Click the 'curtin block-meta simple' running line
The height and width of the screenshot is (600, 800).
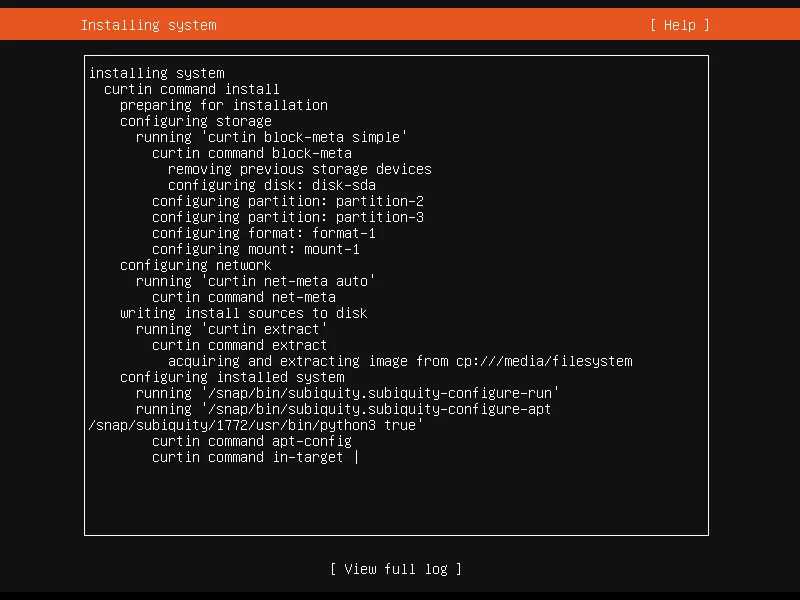point(271,137)
